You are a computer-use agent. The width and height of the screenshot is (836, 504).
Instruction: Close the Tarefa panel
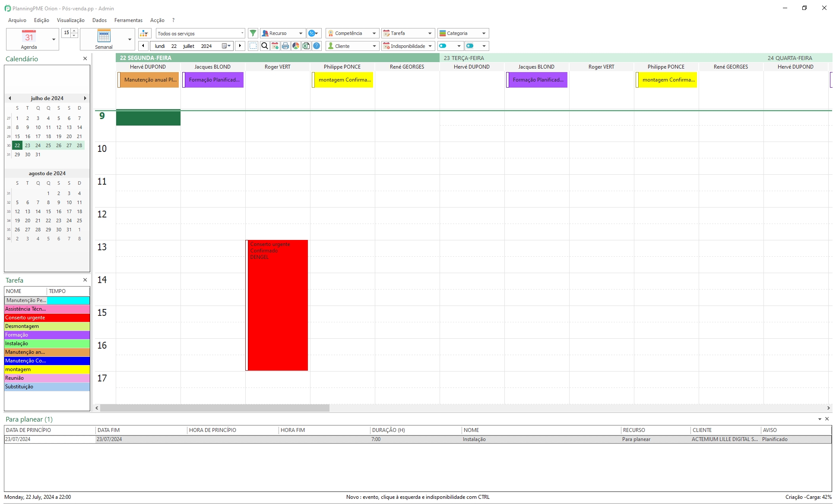(x=85, y=280)
